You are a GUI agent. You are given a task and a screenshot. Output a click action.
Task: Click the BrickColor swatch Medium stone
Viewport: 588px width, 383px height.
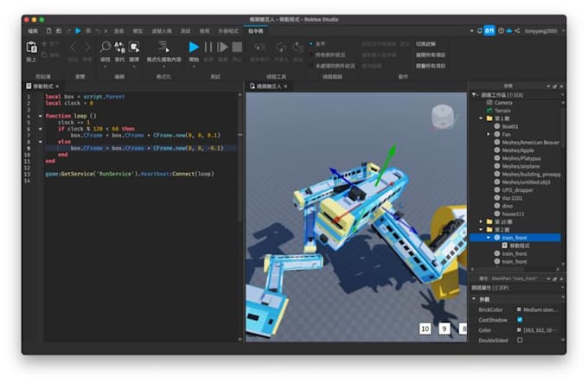click(519, 310)
